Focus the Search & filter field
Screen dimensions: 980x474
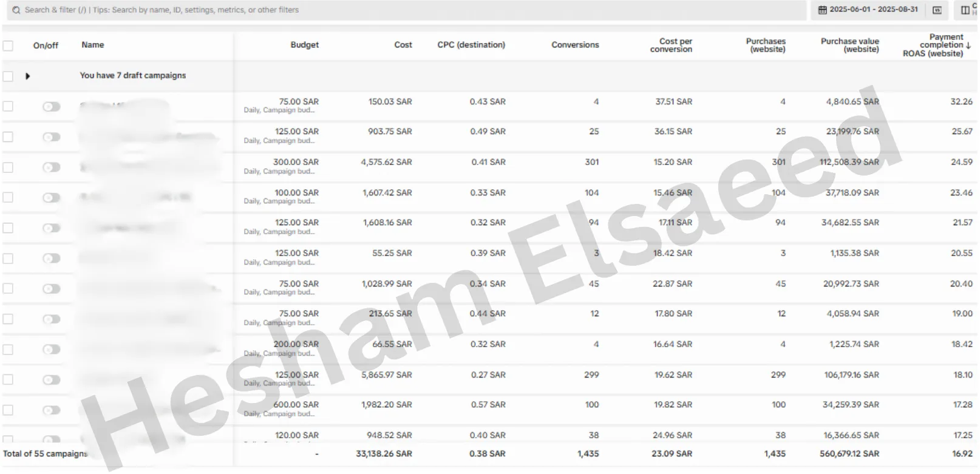(x=407, y=10)
